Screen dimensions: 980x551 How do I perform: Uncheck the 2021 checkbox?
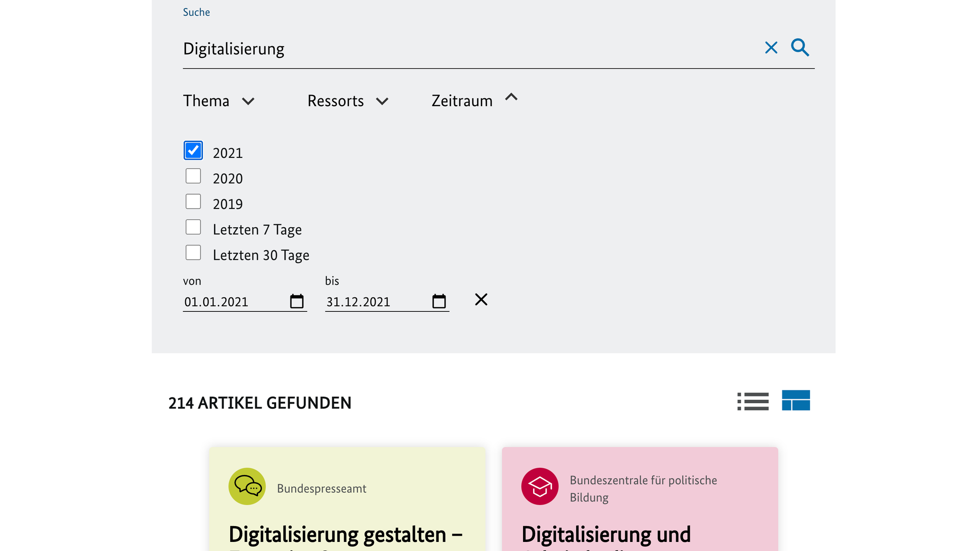coord(193,151)
